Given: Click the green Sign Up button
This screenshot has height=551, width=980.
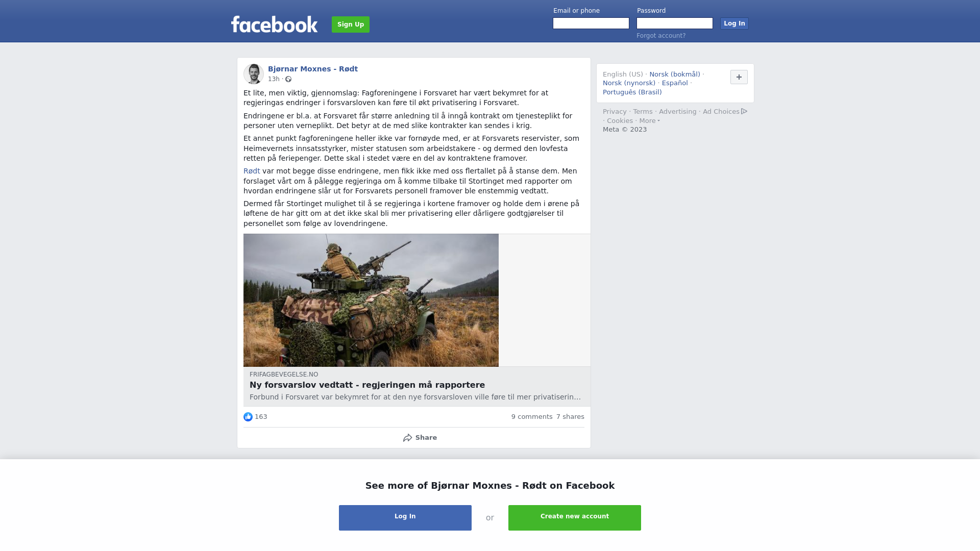Looking at the screenshot, I should pyautogui.click(x=351, y=24).
